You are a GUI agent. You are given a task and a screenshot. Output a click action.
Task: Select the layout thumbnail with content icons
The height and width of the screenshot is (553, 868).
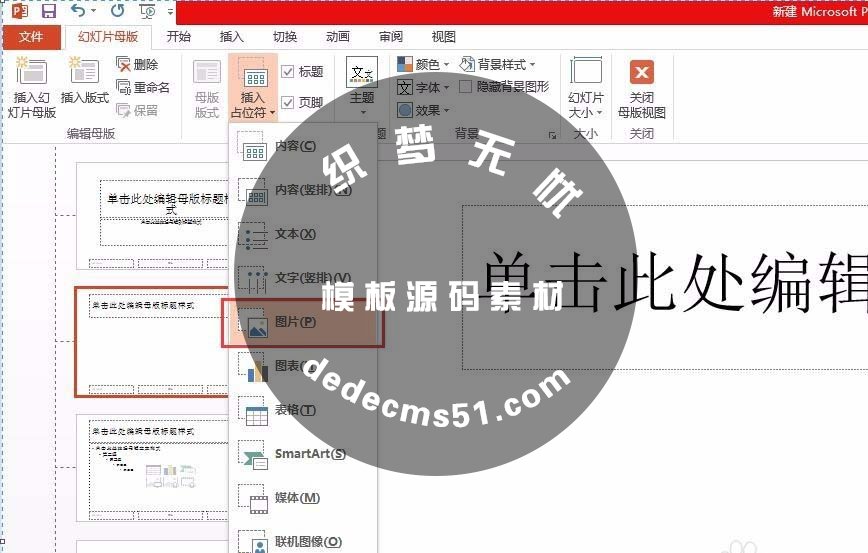(x=152, y=468)
